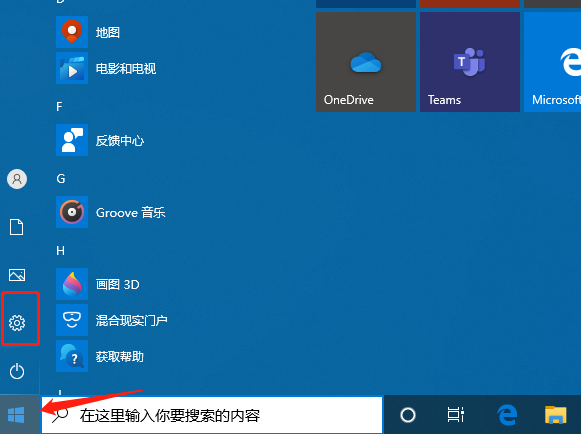The height and width of the screenshot is (434, 581).
Task: Select the 画图 3D label
Action: pos(117,284)
